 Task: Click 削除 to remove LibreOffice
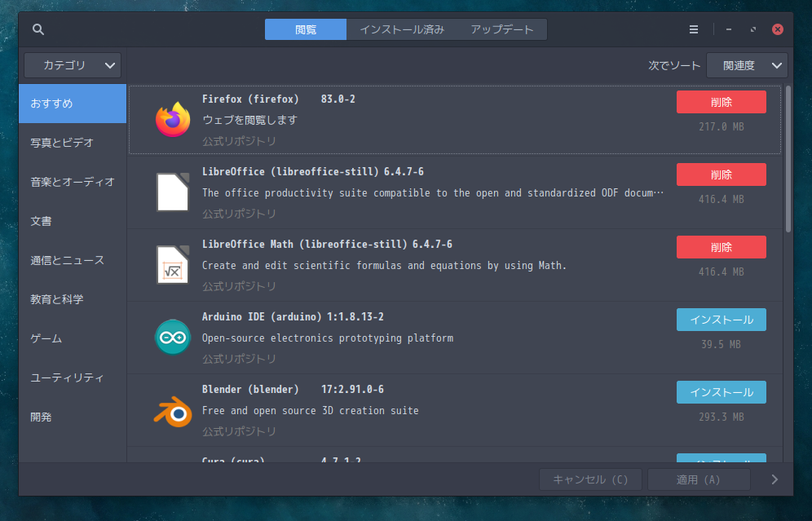pos(722,174)
